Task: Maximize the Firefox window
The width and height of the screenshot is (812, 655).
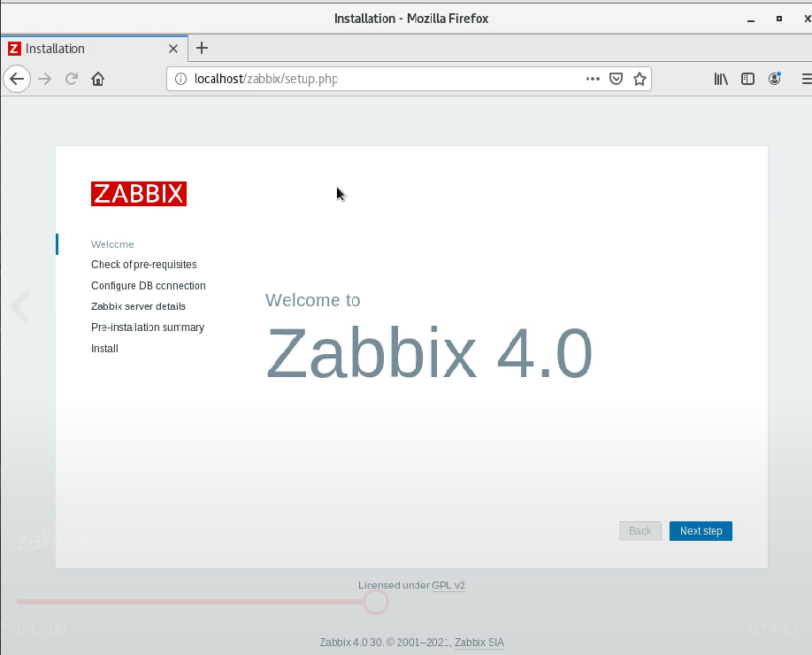Action: point(779,19)
